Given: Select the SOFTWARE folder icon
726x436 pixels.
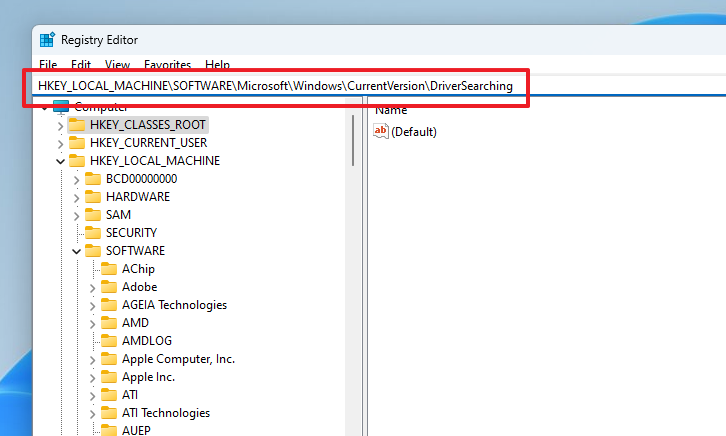Looking at the screenshot, I should coord(93,251).
